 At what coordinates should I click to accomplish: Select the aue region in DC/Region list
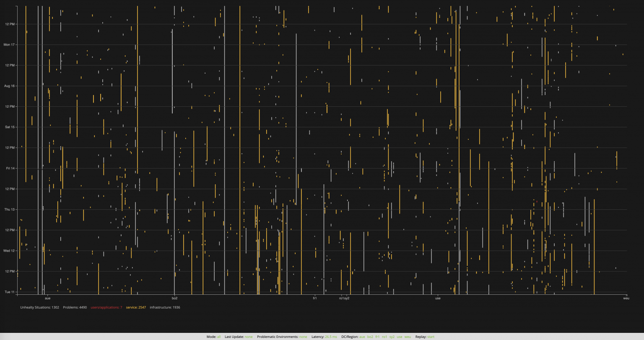pyautogui.click(x=362, y=337)
